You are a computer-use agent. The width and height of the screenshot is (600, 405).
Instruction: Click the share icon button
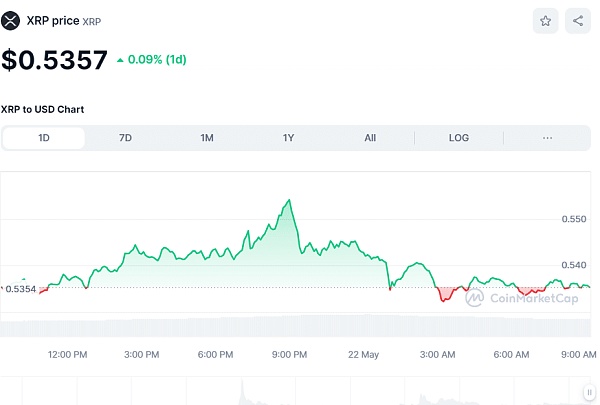(578, 20)
